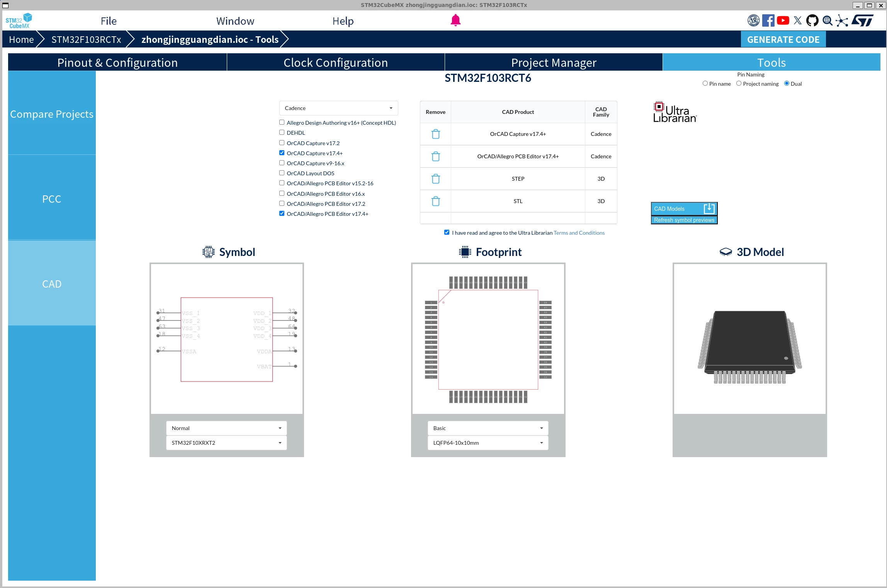Screen dimensions: 887x588
Task: Click the Ultra Librarian logo
Action: tap(675, 112)
